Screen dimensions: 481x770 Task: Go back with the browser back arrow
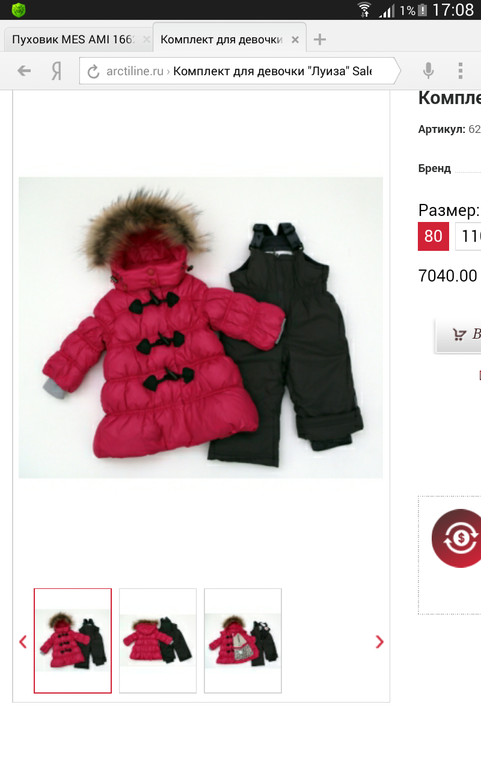click(24, 71)
